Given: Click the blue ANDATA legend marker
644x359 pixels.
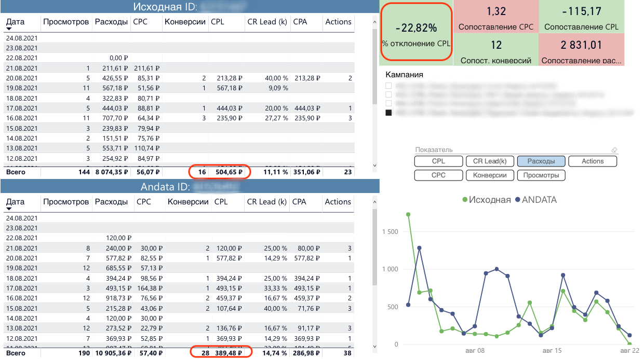Looking at the screenshot, I should pos(517,200).
